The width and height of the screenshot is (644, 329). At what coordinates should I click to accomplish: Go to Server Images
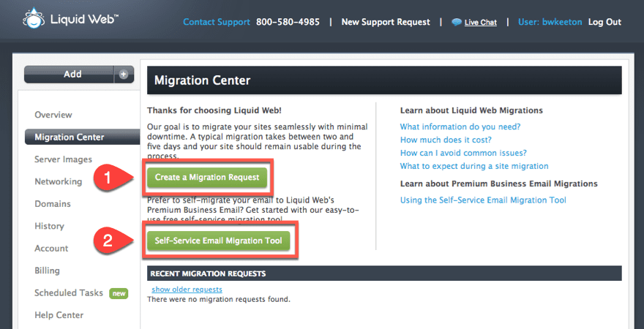[x=63, y=159]
